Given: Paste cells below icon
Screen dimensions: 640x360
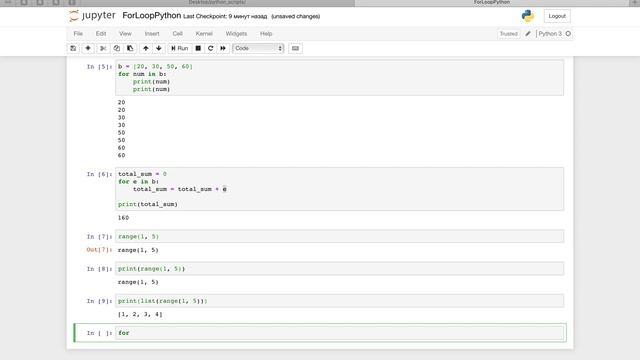Looking at the screenshot, I should (130, 48).
